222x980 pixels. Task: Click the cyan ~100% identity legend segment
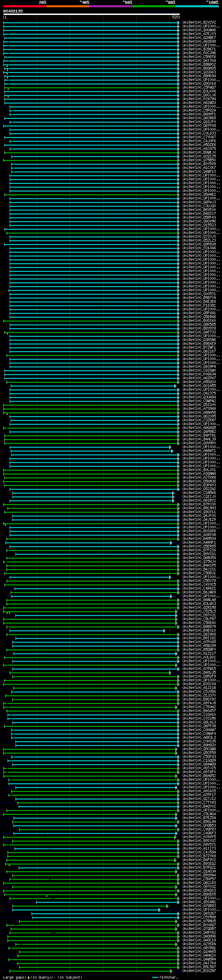coord(197,6)
